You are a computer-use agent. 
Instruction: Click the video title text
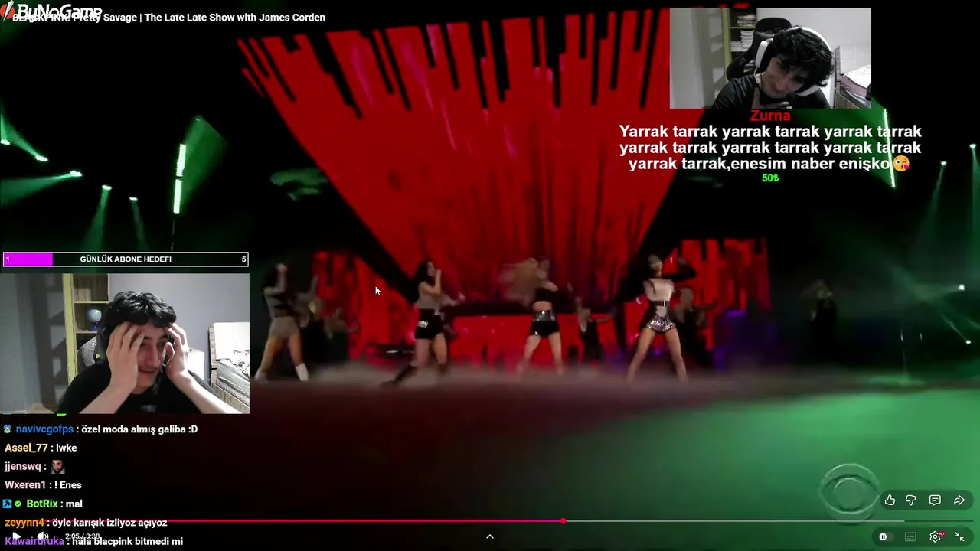168,18
